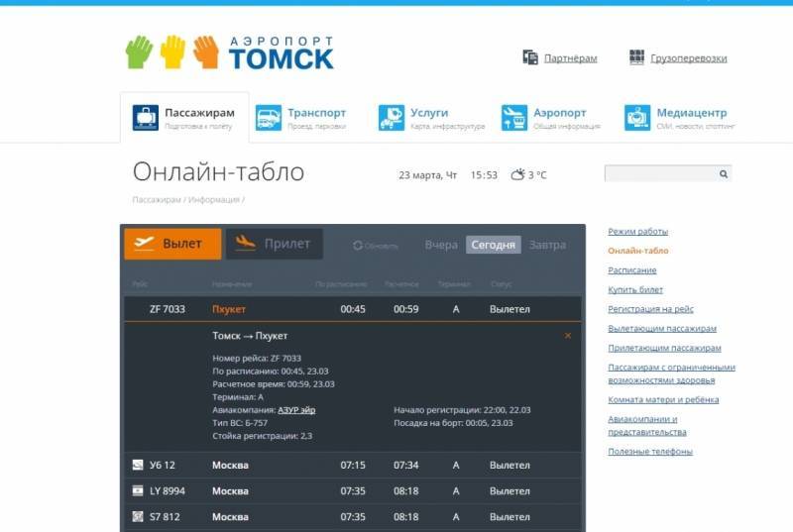Viewport: 793px width, 532px height.
Task: Show tomorrow's flights with Завтра
Action: 548,245
